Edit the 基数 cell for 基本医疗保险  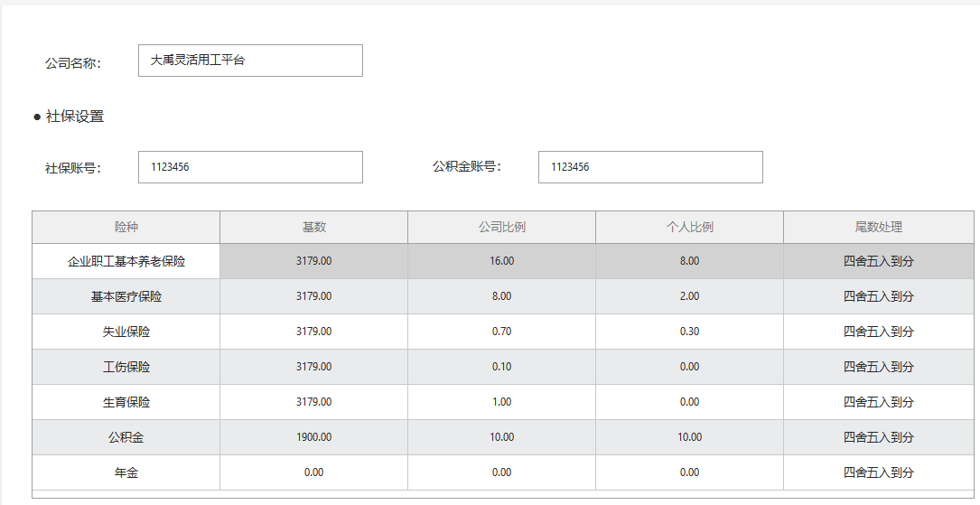(x=313, y=296)
